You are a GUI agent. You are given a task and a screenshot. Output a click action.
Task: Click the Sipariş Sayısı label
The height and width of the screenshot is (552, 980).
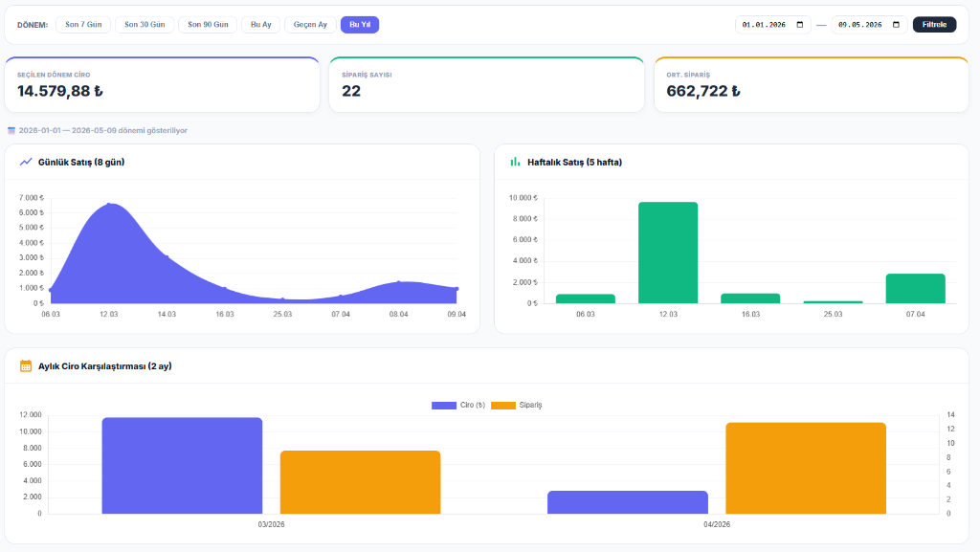pyautogui.click(x=367, y=75)
